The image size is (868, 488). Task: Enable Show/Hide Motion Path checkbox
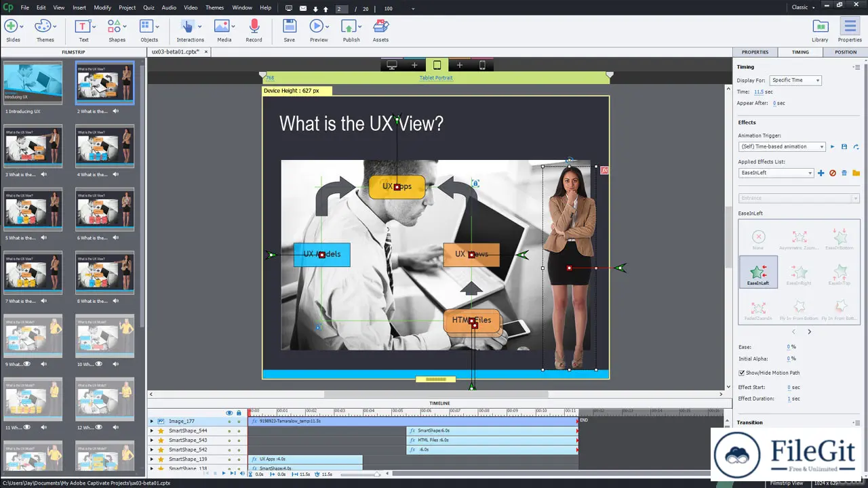point(741,373)
